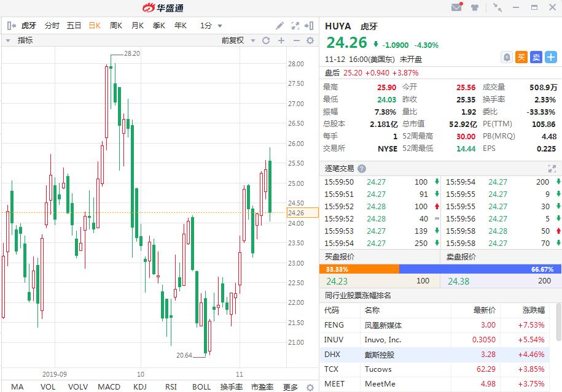Image resolution: width=562 pixels, height=392 pixels.
Task: Expand the 逐笔交易 trades panel
Action: point(552,169)
